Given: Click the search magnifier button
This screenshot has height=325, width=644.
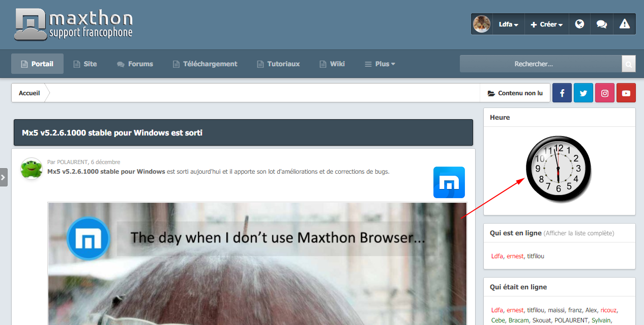Looking at the screenshot, I should pyautogui.click(x=629, y=64).
